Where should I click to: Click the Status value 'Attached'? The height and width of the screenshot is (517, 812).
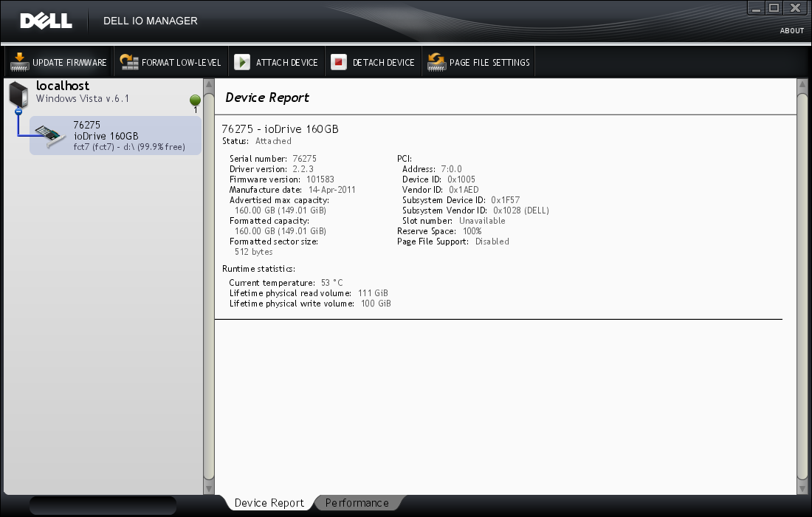(x=273, y=141)
